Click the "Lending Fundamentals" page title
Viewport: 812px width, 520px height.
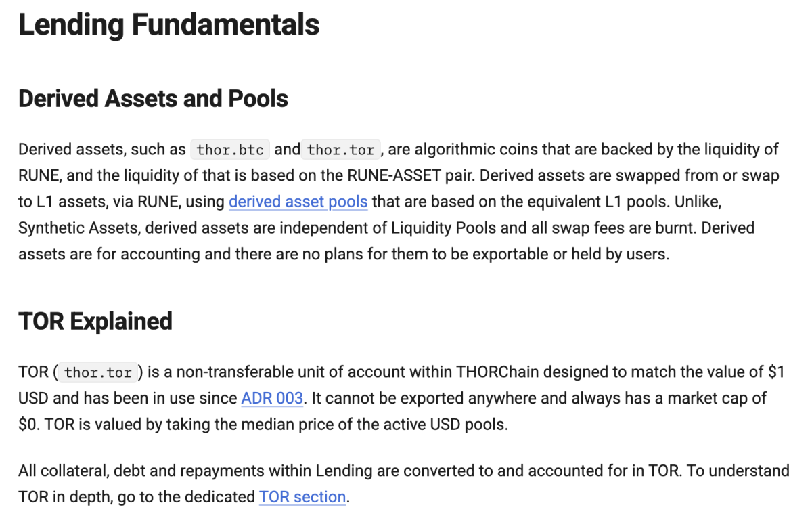coord(168,25)
